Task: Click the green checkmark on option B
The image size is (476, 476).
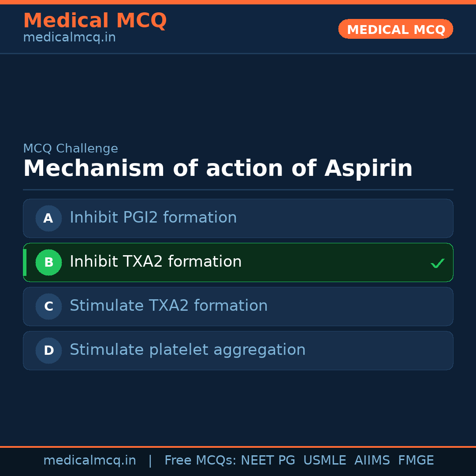Action: [x=437, y=263]
